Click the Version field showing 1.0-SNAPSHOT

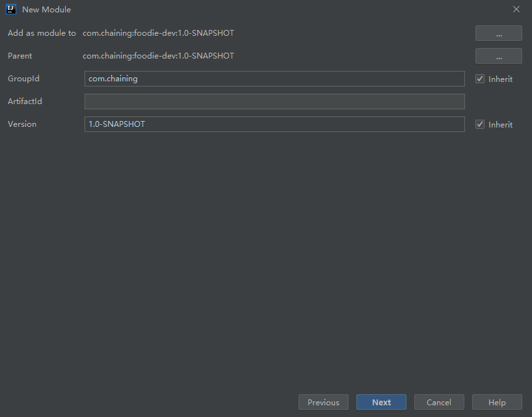(x=274, y=124)
